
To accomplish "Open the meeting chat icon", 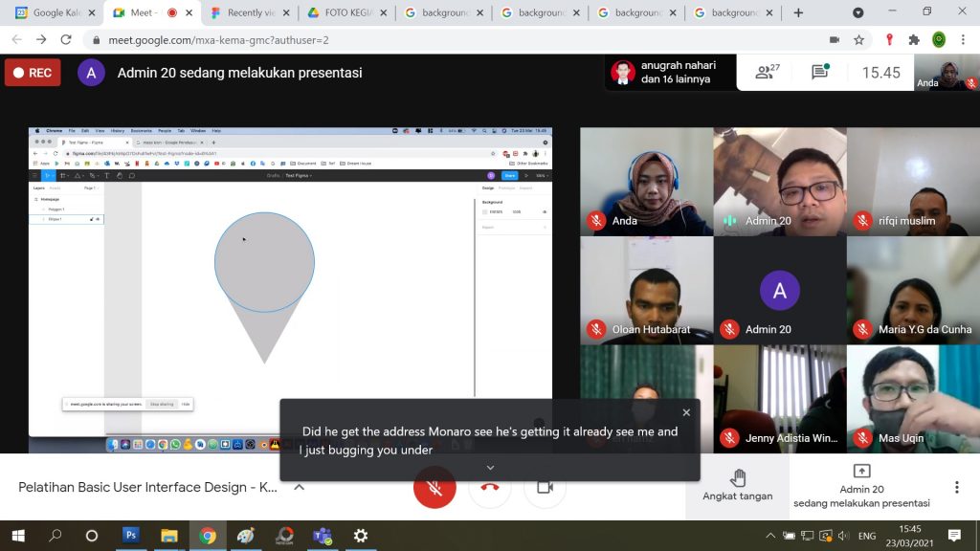I will tap(820, 72).
